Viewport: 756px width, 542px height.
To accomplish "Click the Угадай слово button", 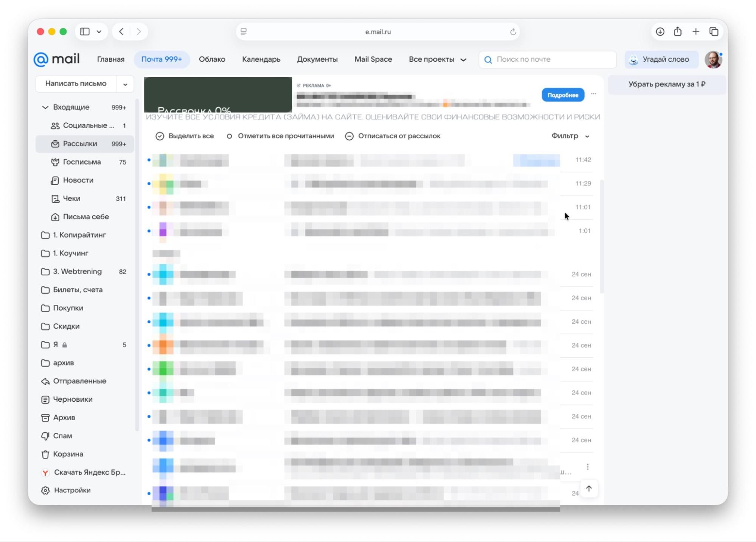I will (661, 59).
